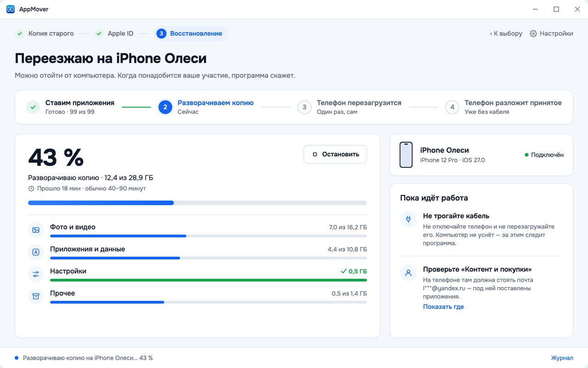Click the Фото и видео progress bar
This screenshot has height=368, width=588.
209,236
